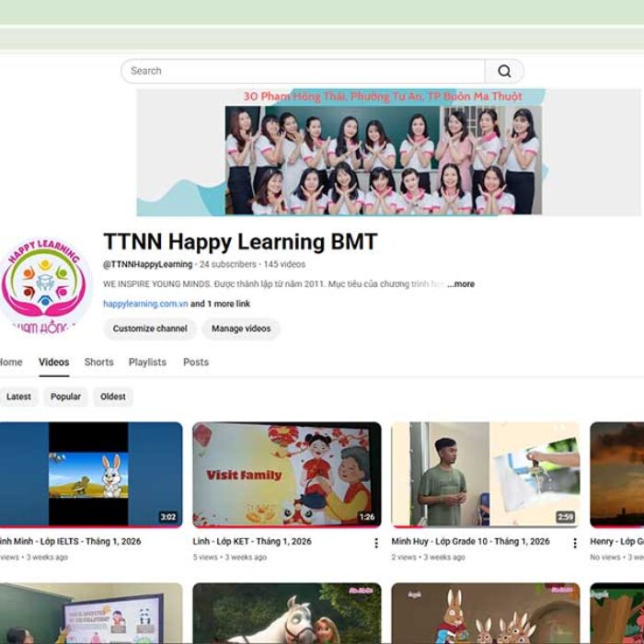Screen dimensions: 644x644
Task: Open the Posts tab
Action: tap(196, 362)
